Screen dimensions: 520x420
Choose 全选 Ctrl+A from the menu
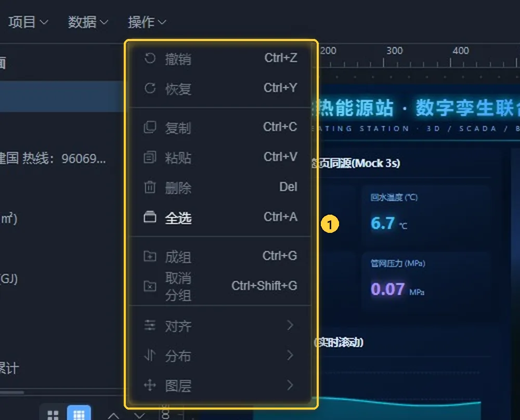tap(220, 217)
